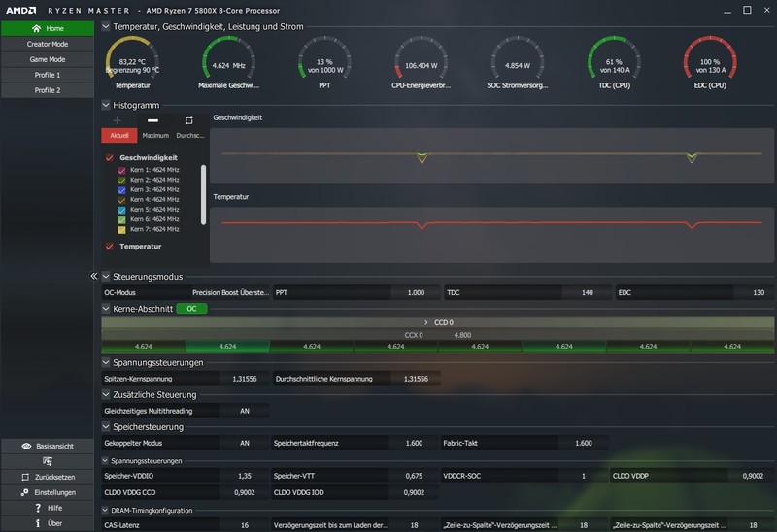The width and height of the screenshot is (777, 532).
Task: Click the Home house icon
Action: [36, 28]
